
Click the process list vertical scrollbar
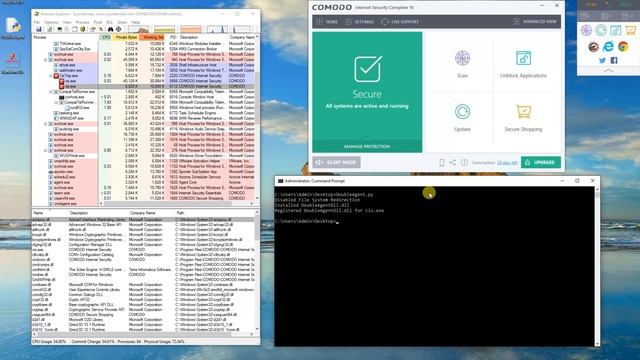[257, 118]
